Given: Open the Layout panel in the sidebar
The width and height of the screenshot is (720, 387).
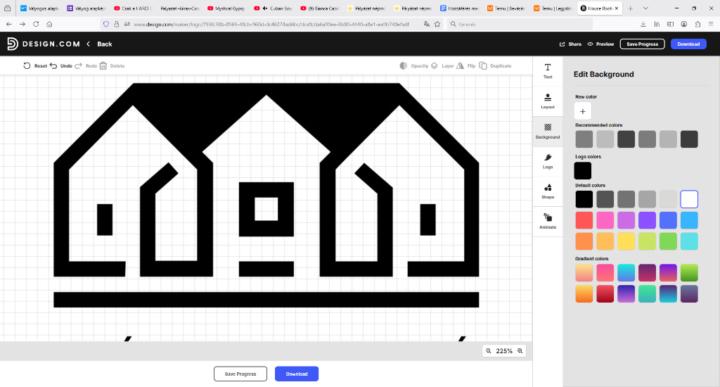Looking at the screenshot, I should click(547, 101).
